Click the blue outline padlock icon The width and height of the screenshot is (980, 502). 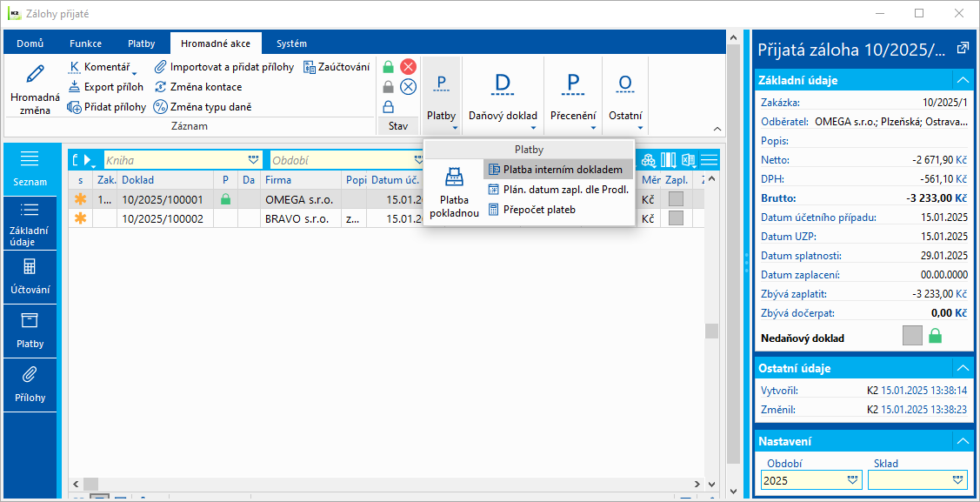click(x=389, y=107)
